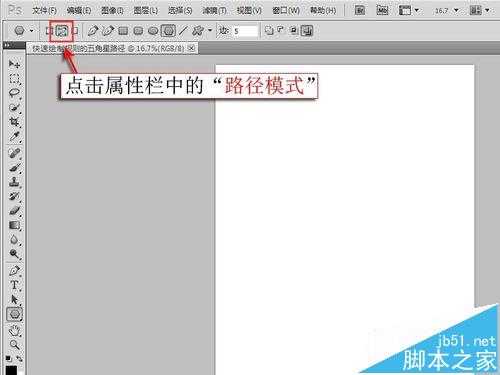Select the Zoom tool in the toolbox

(x=14, y=344)
